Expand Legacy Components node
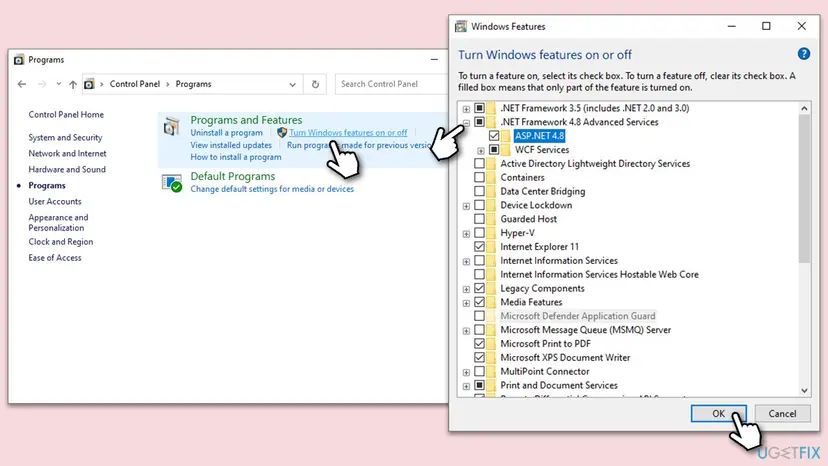This screenshot has width=828, height=466. [466, 289]
